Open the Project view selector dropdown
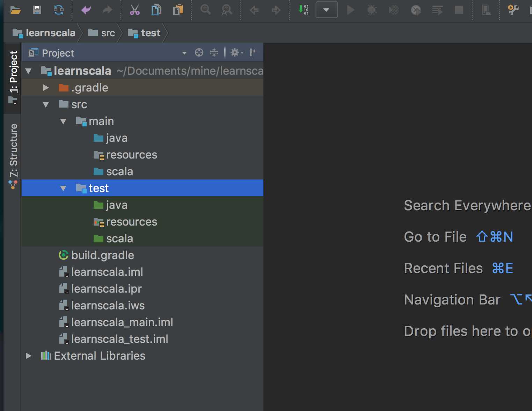The image size is (532, 411). [184, 53]
